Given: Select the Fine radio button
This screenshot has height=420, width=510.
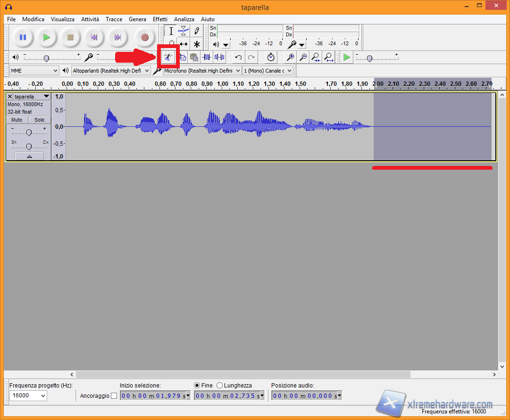Looking at the screenshot, I should (x=197, y=385).
